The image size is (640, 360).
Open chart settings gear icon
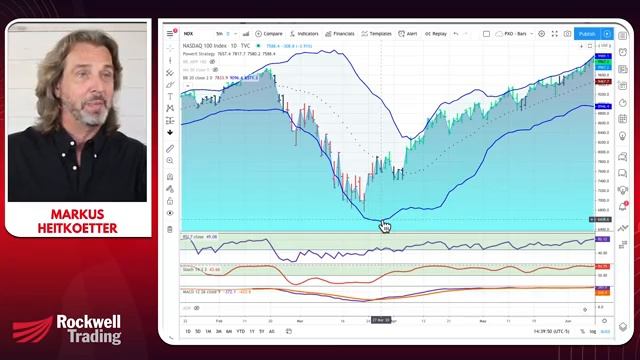pos(542,34)
